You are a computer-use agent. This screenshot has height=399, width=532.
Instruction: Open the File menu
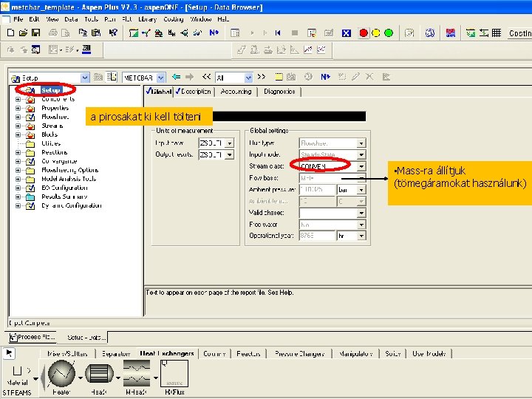[18, 19]
